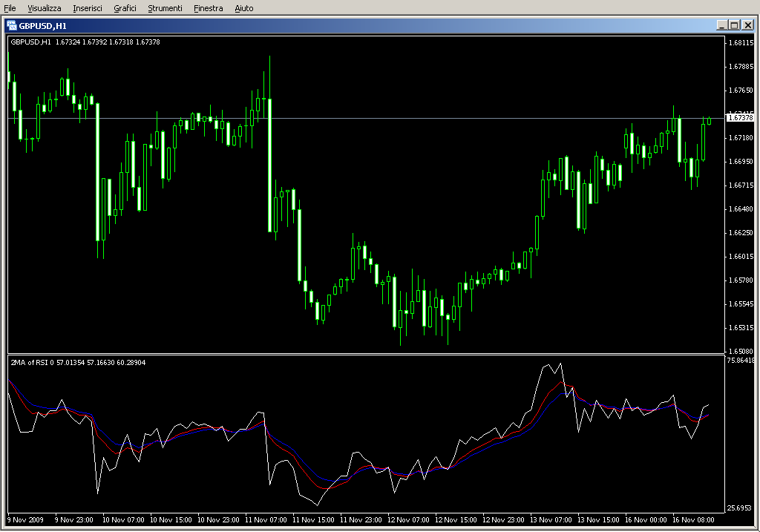Screen dimensions: 760x532
Task: Click the current price label 1.67378
Action: click(x=741, y=117)
